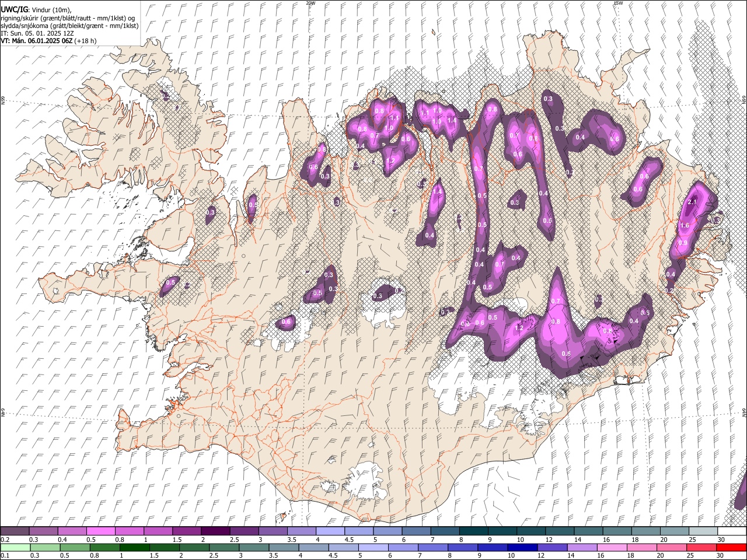
Task: Click the "UWC/IG: Vindur (10m)" title text
Action: tap(36, 9)
